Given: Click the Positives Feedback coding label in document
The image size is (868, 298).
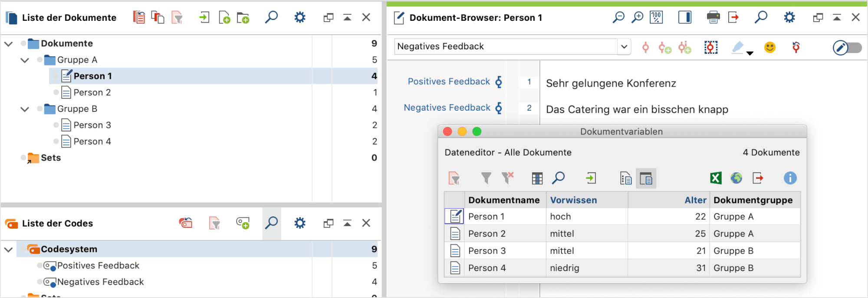Looking at the screenshot, I should click(x=448, y=82).
